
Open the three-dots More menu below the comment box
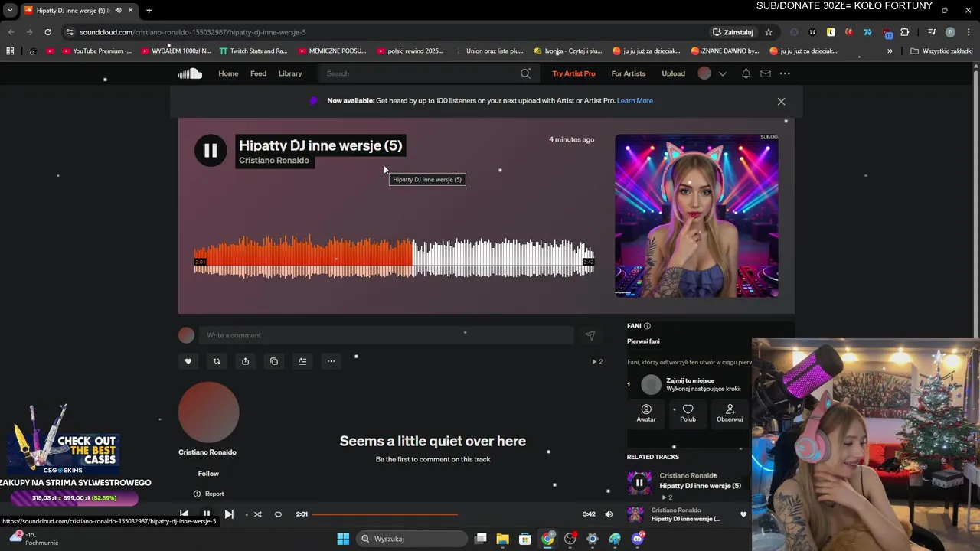(331, 361)
